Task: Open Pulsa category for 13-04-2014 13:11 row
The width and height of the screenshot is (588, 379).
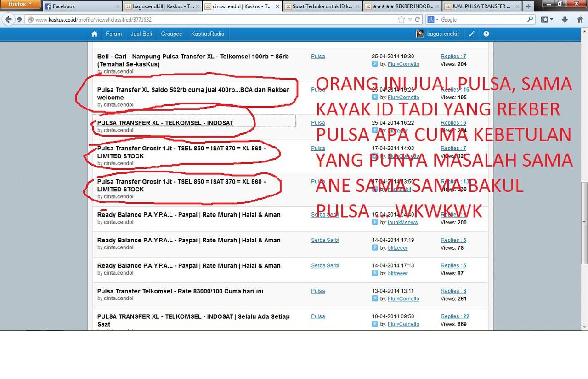Action: (x=318, y=291)
